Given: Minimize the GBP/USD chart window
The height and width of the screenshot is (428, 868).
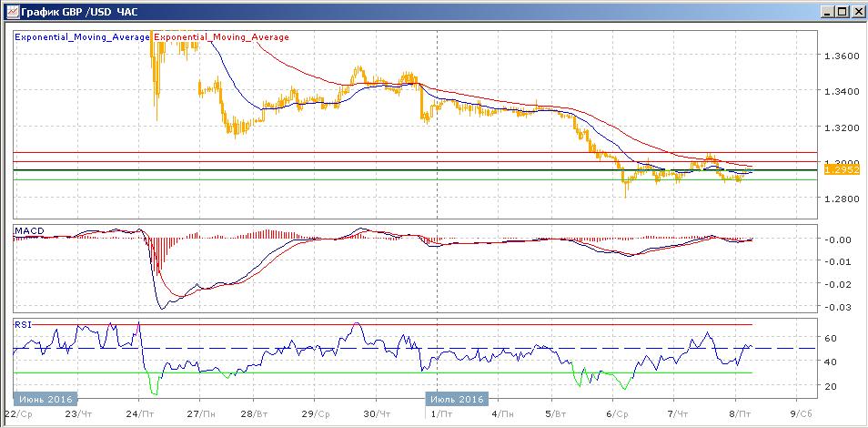Looking at the screenshot, I should click(827, 12).
